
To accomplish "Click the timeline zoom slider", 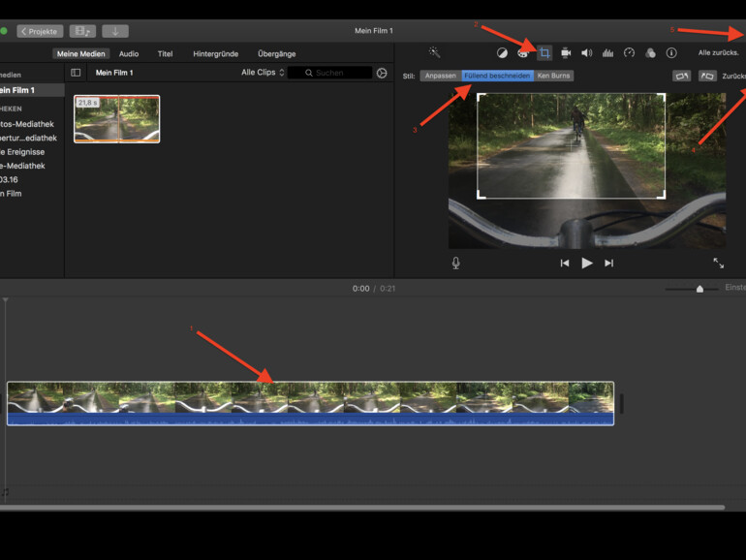I will pos(699,289).
